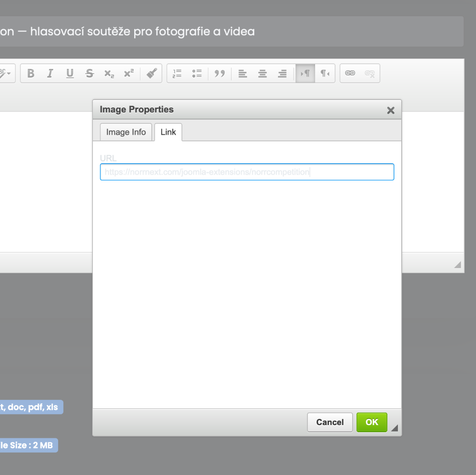The image size is (476, 475).
Task: Align text to the right
Action: [x=282, y=73]
